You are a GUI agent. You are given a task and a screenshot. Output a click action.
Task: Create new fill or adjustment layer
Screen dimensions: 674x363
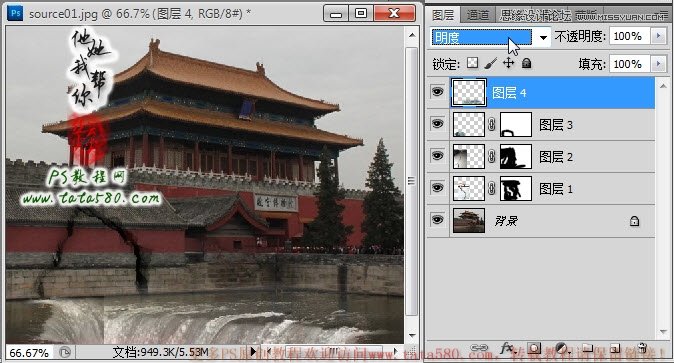tap(561, 348)
